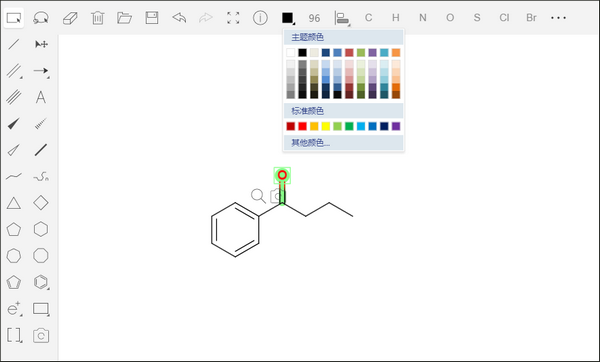Open file with the folder icon

pyautogui.click(x=124, y=18)
